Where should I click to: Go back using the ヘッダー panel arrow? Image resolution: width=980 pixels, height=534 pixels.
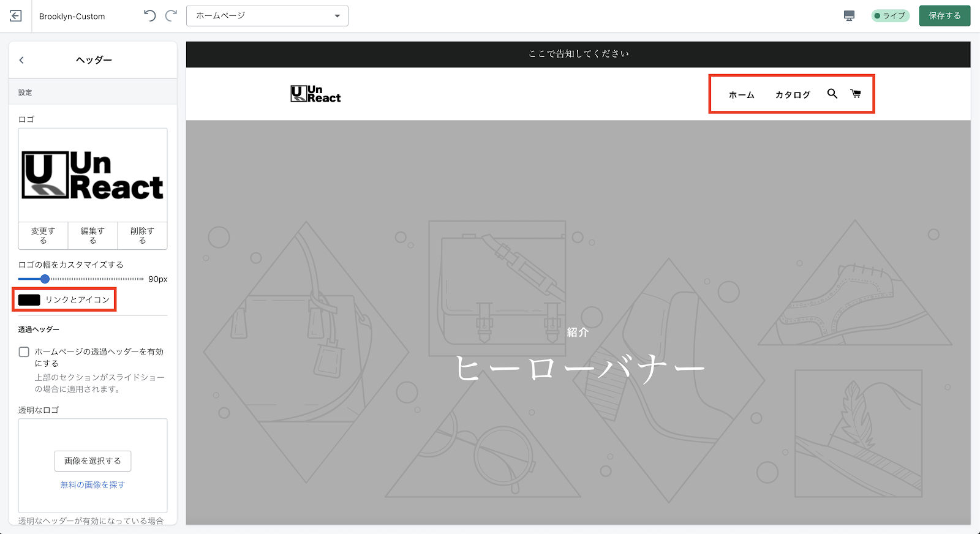[22, 60]
